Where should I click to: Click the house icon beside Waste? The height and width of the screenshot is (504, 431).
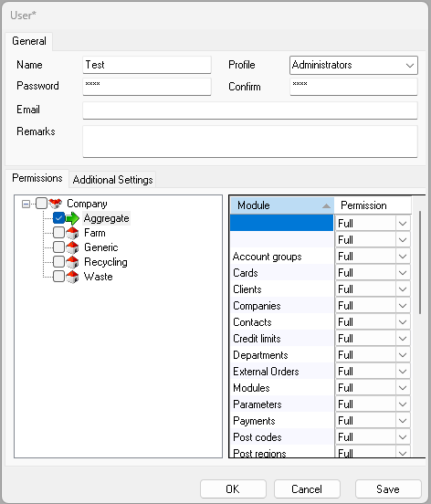click(73, 277)
